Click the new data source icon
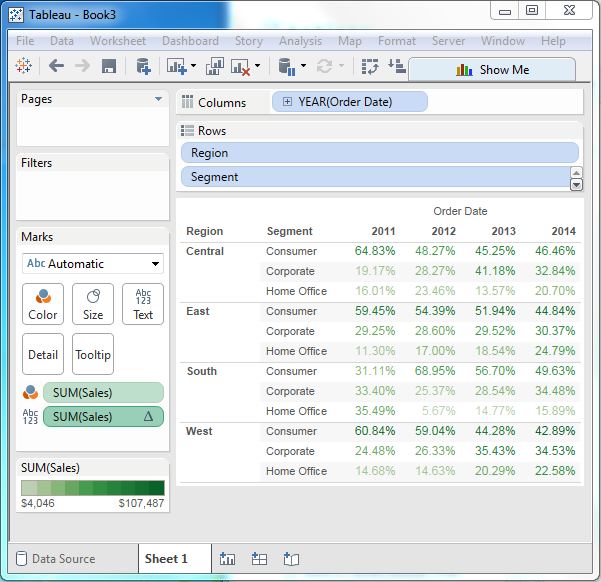 [x=143, y=67]
